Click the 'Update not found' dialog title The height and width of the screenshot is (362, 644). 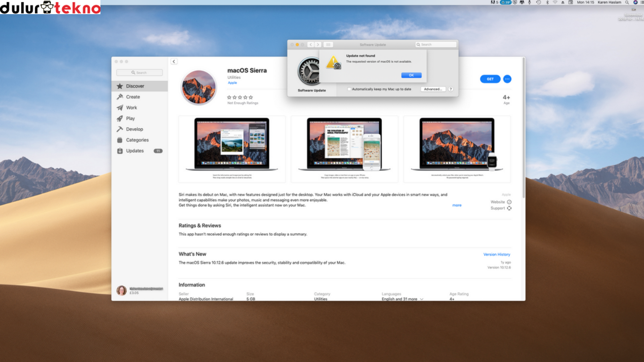361,56
